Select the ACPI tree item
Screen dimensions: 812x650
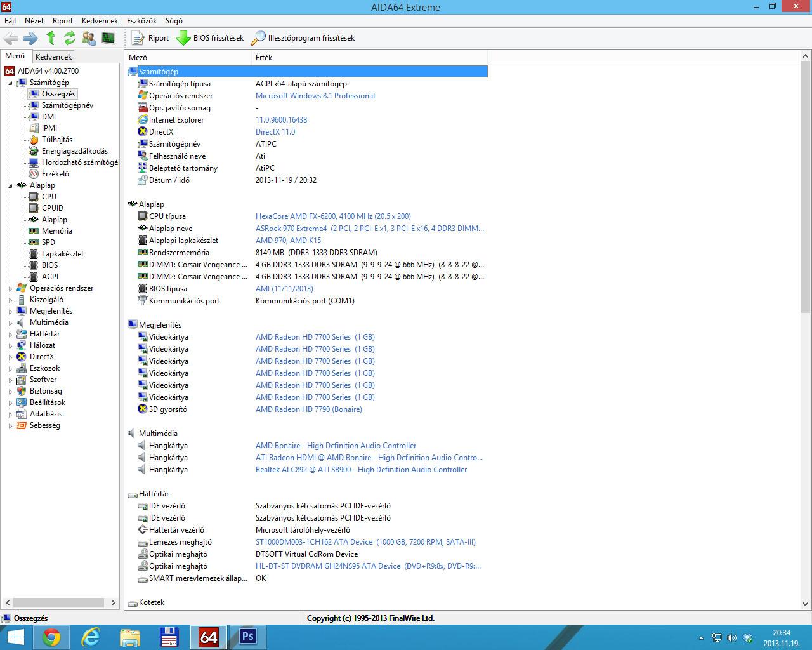[x=50, y=276]
